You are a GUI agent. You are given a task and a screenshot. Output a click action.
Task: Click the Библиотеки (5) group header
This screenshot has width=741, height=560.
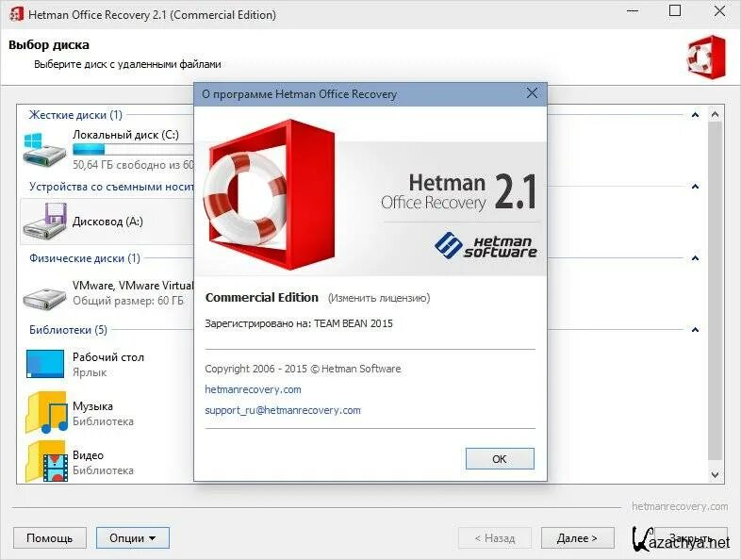click(68, 329)
